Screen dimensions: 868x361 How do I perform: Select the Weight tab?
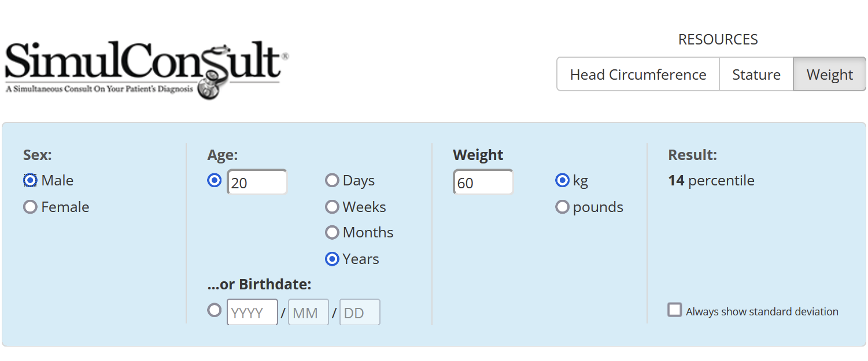829,75
